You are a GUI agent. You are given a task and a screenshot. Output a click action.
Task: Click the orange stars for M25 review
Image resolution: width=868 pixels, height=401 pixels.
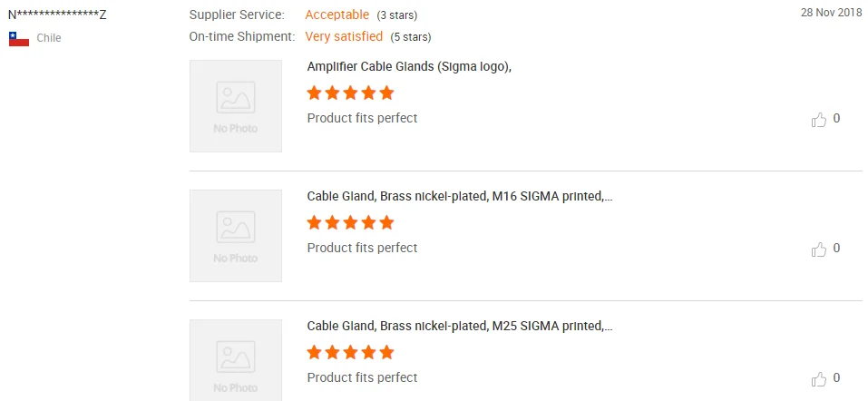click(x=350, y=352)
